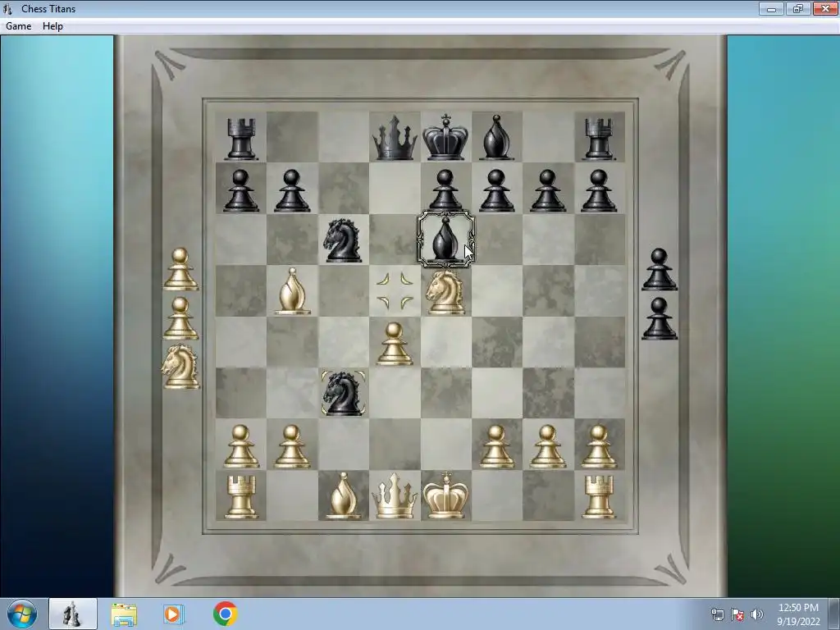Click the highlighted black bishop on e6

pyautogui.click(x=445, y=240)
